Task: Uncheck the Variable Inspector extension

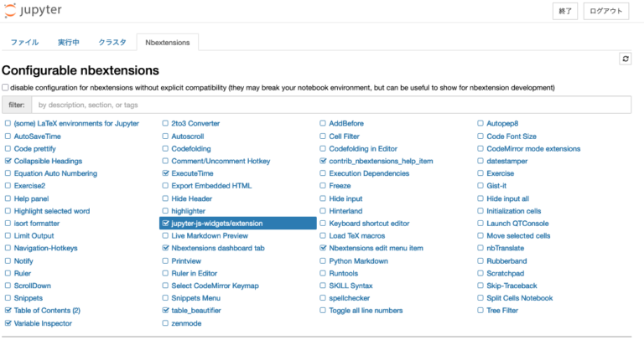Action: [x=8, y=322]
